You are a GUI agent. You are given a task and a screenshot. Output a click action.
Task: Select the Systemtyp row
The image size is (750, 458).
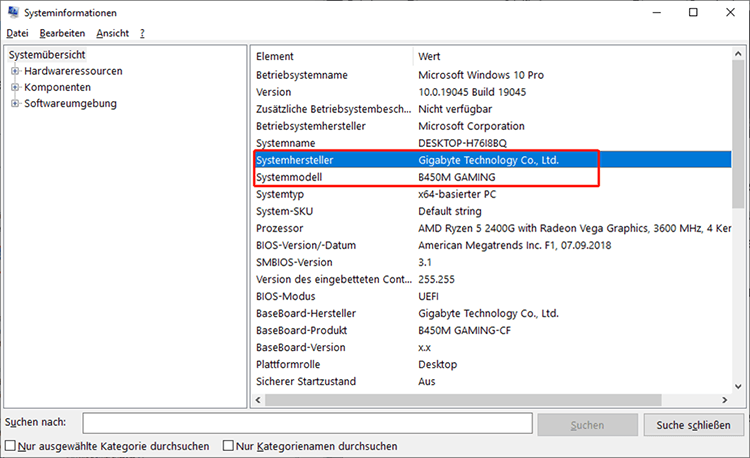[492, 194]
